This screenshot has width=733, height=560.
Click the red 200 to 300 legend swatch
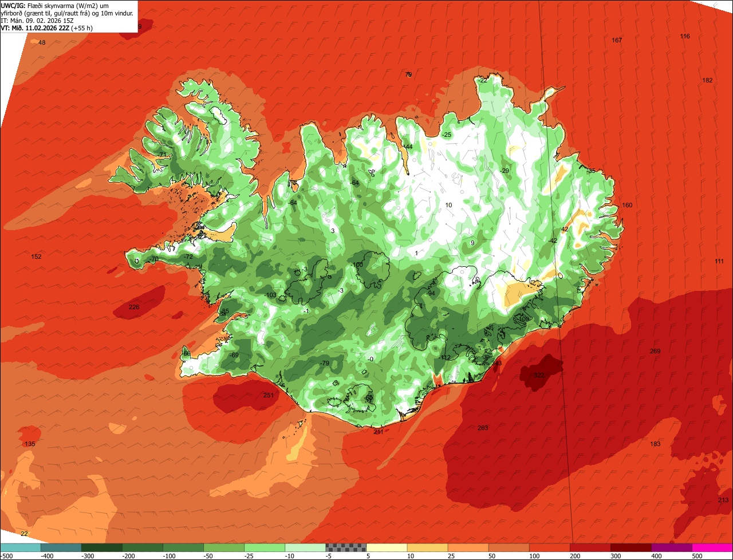tap(590, 547)
